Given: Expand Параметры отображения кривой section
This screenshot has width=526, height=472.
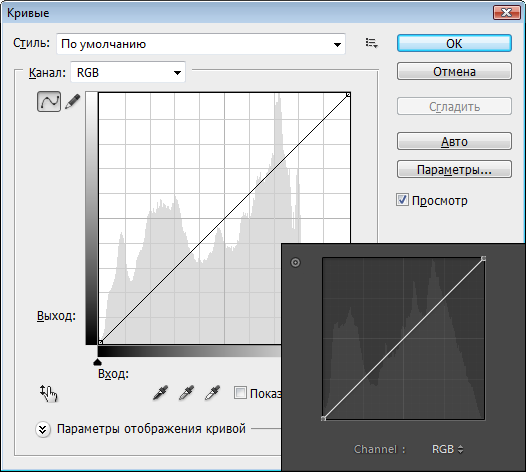Looking at the screenshot, I should (x=43, y=429).
